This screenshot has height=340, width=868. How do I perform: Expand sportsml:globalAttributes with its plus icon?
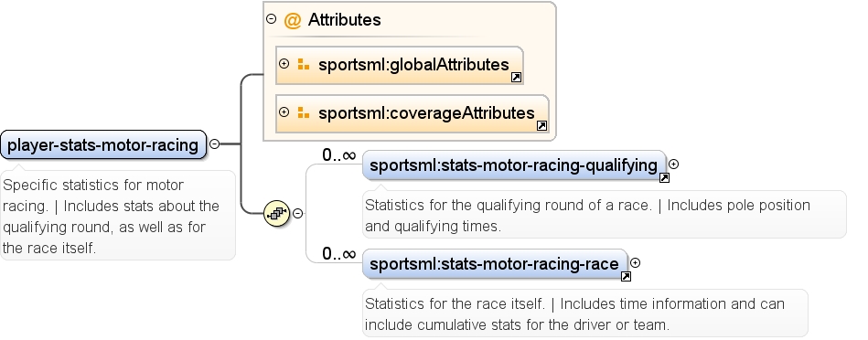click(284, 64)
